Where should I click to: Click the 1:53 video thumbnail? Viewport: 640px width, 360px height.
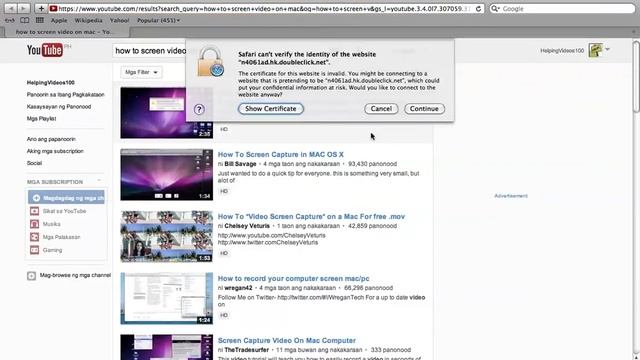tap(166, 236)
